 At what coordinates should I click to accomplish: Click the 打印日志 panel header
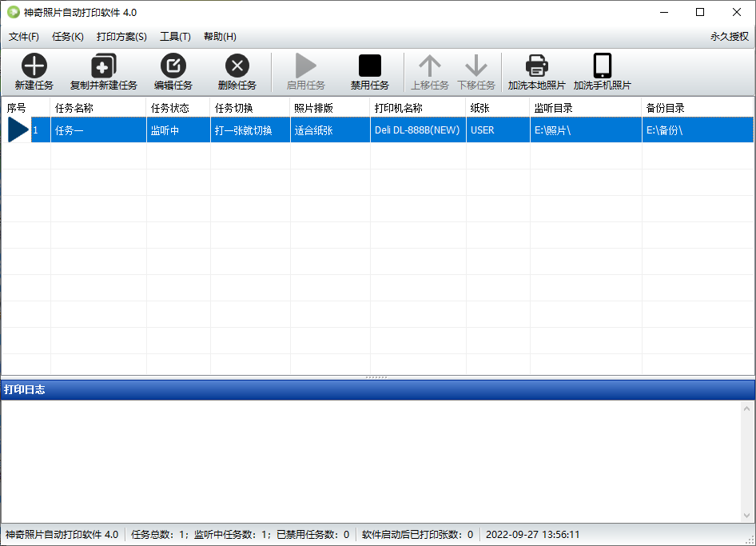pos(377,390)
